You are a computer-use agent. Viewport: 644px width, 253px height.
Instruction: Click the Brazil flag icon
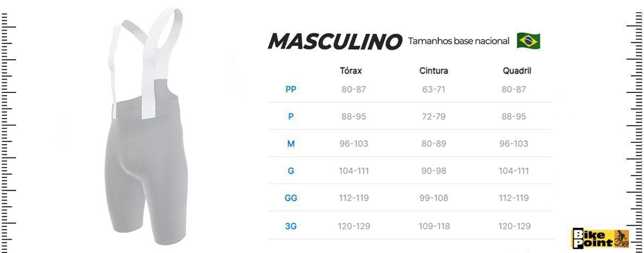tap(528, 41)
